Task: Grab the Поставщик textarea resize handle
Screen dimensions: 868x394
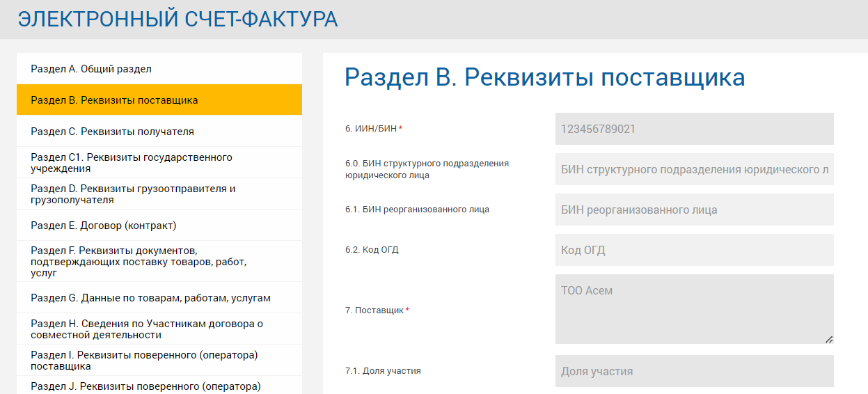Action: coord(828,339)
